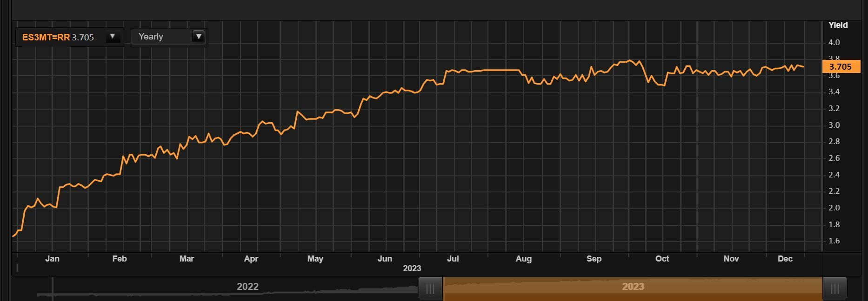
Task: Click the 2.0 yield axis value
Action: 834,208
